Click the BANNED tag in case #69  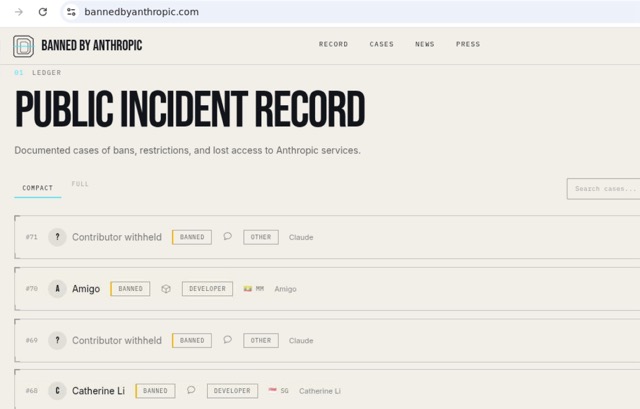[192, 340]
